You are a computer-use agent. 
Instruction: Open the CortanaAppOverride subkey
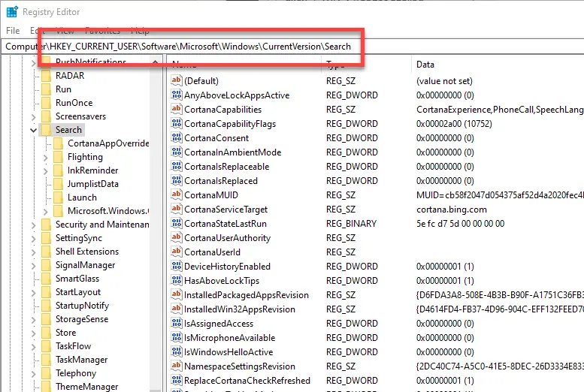click(x=108, y=143)
